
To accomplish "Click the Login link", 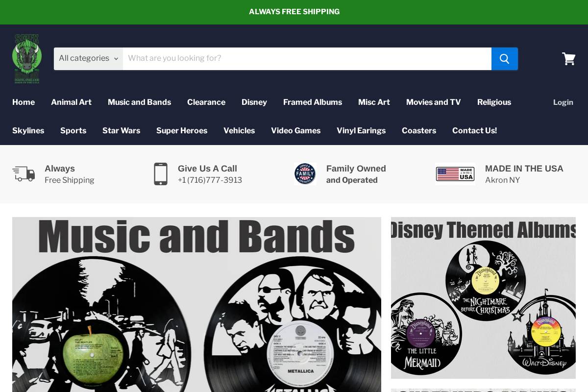I will pyautogui.click(x=563, y=102).
